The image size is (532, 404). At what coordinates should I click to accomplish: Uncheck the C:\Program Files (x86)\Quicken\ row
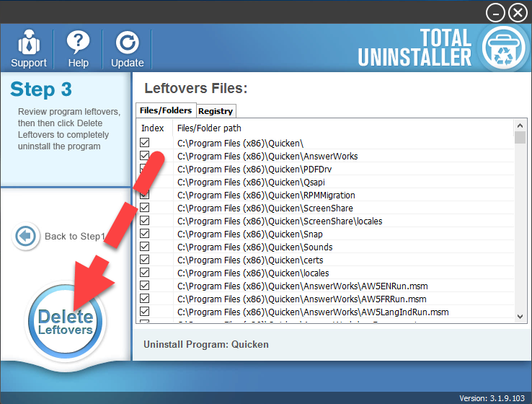point(145,143)
